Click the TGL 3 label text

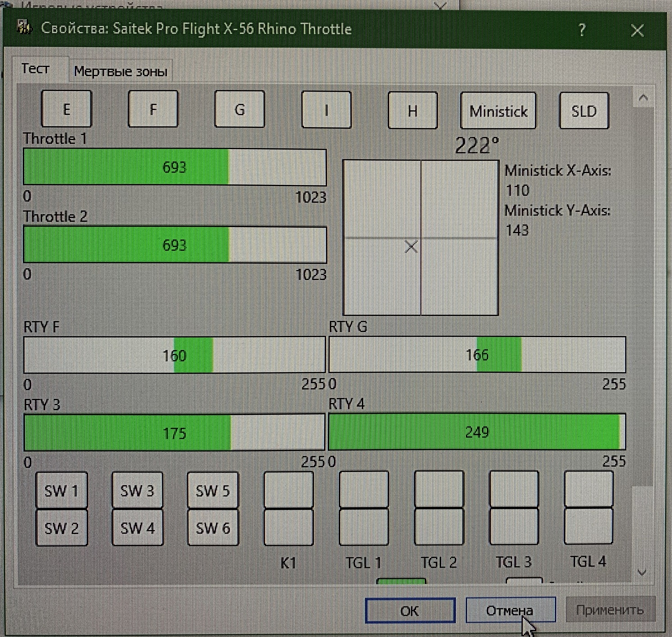[514, 562]
